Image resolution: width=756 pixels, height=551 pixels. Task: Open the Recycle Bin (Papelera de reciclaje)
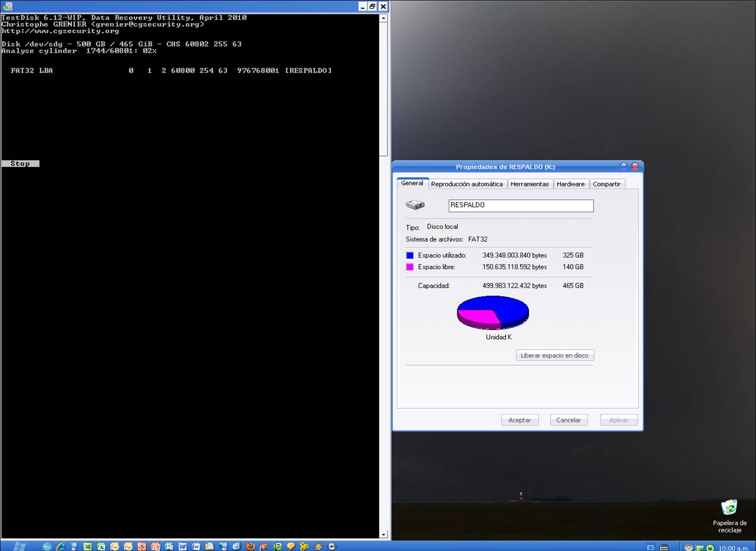(729, 509)
